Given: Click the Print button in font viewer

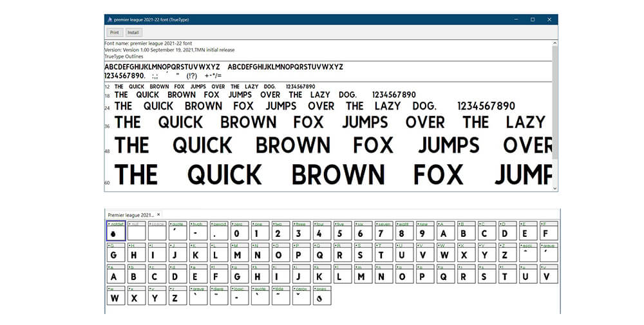Looking at the screenshot, I should (x=114, y=32).
